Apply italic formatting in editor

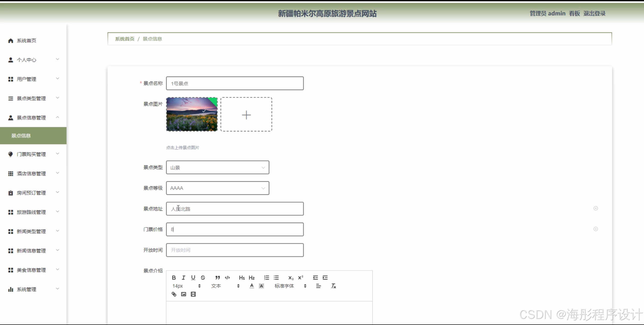[183, 278]
